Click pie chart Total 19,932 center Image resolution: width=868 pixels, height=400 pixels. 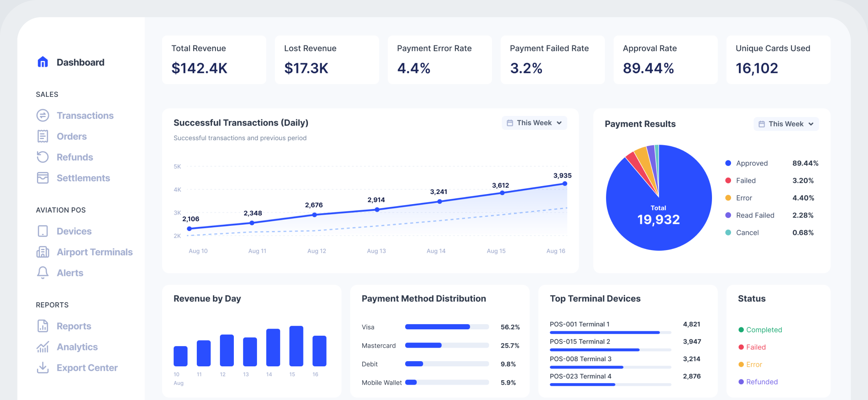tap(658, 215)
